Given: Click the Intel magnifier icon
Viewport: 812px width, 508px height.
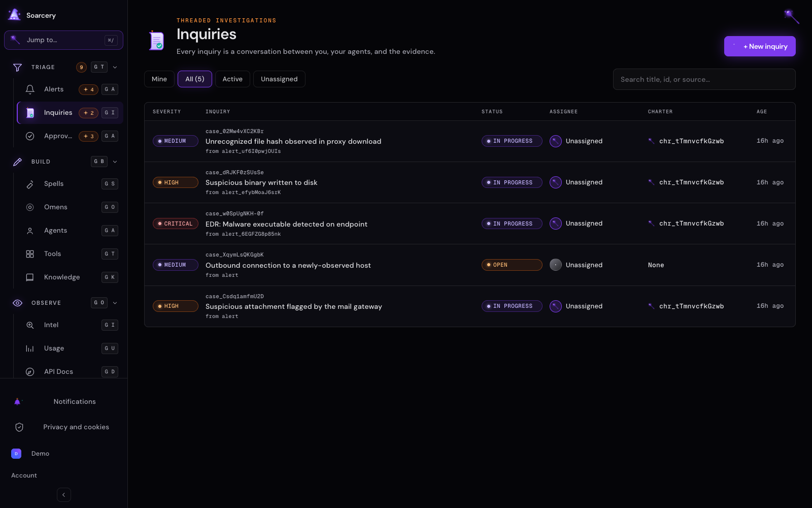Looking at the screenshot, I should 30,325.
